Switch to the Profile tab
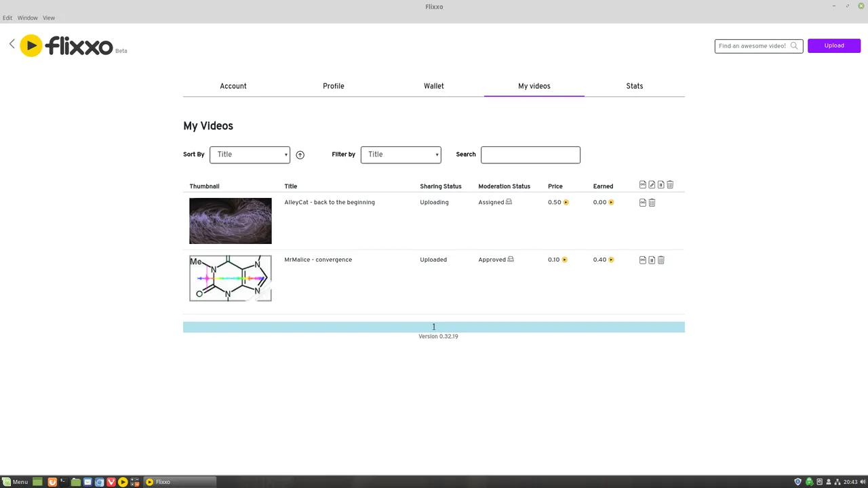The width and height of the screenshot is (868, 488). 334,86
